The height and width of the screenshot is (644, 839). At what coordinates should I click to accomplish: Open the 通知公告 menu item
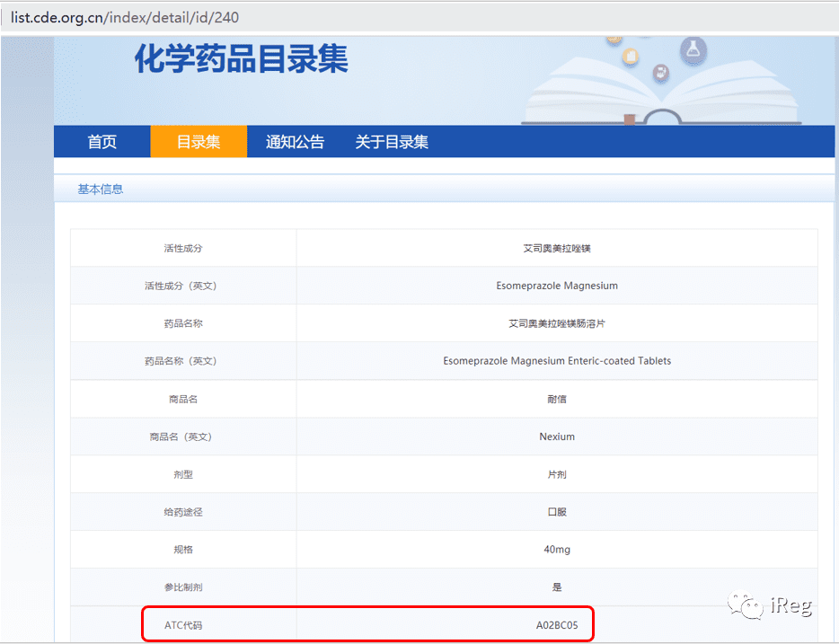pos(295,142)
